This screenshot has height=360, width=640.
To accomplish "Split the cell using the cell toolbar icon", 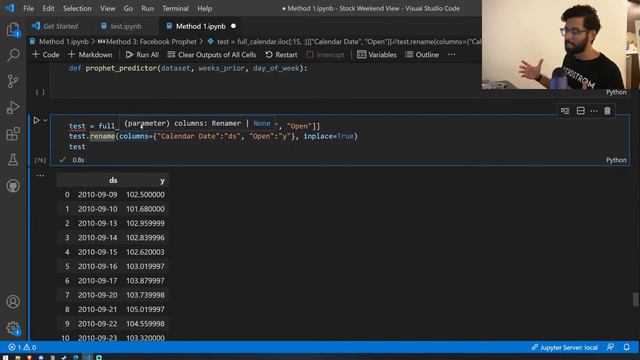I will [x=580, y=111].
